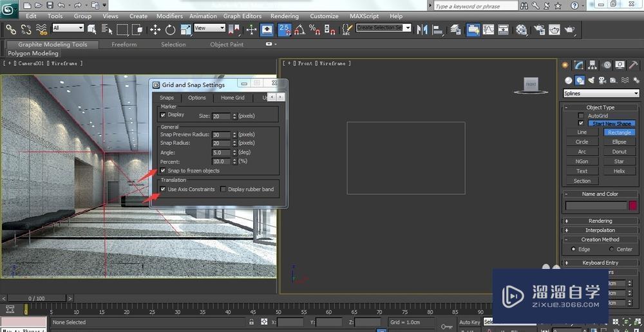Select the Lights category icon
The width and height of the screenshot is (644, 332).
591,80
